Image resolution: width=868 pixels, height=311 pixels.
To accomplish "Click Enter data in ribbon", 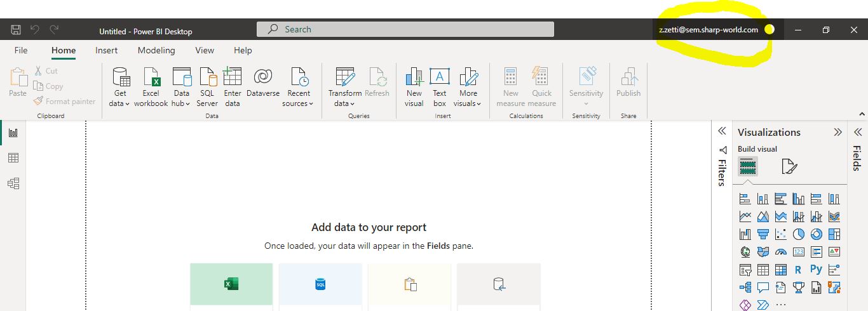I will coord(233,87).
